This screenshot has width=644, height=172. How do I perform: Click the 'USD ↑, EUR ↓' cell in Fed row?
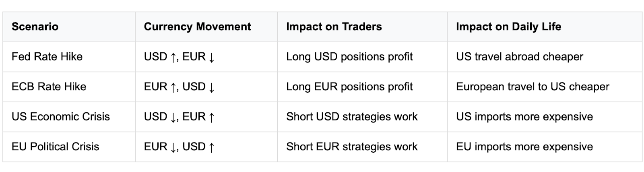click(x=206, y=56)
